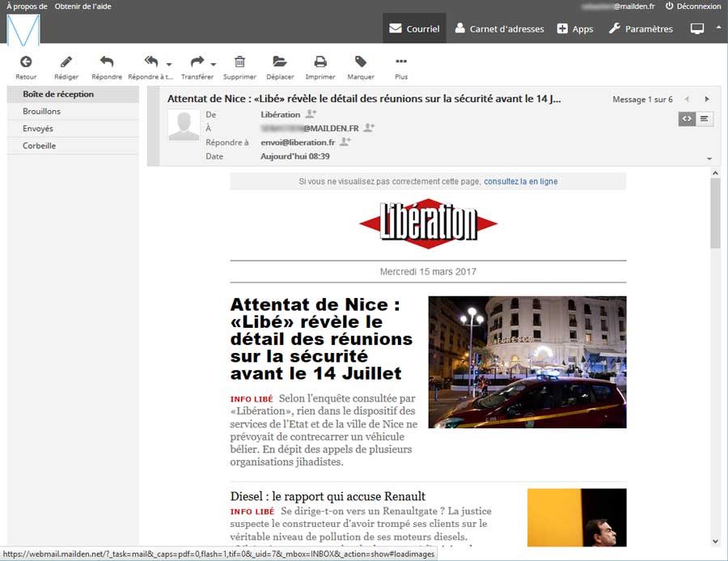Click the Aujourd'hui 08:39 date value

click(295, 156)
